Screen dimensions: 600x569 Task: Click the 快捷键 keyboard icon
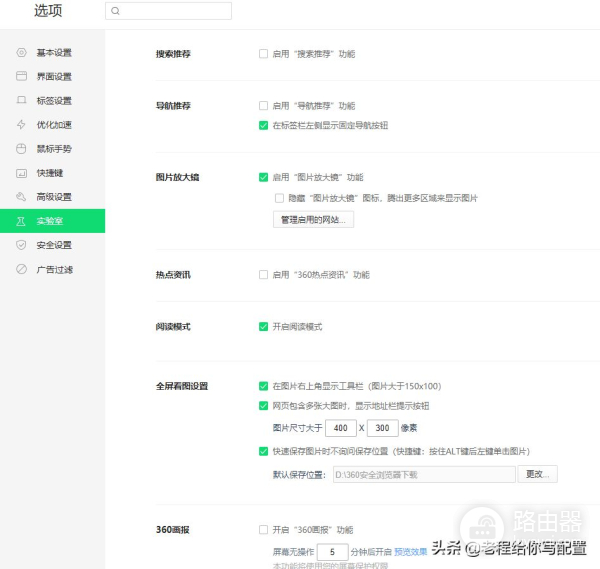21,173
